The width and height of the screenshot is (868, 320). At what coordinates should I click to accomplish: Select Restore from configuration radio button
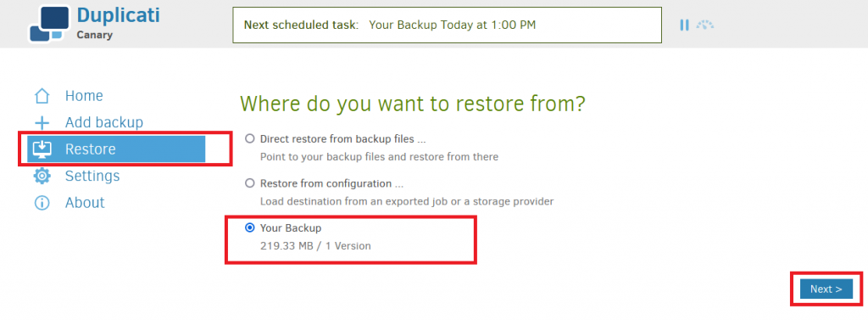click(250, 183)
